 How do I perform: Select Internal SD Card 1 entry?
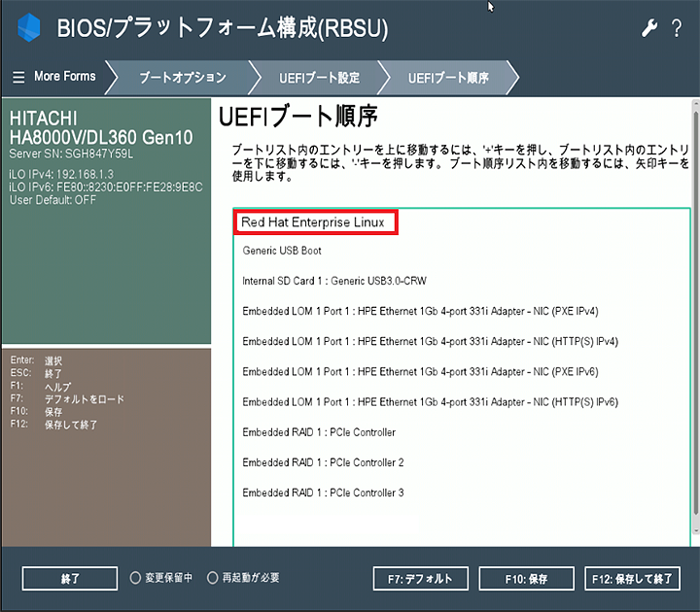click(x=334, y=281)
